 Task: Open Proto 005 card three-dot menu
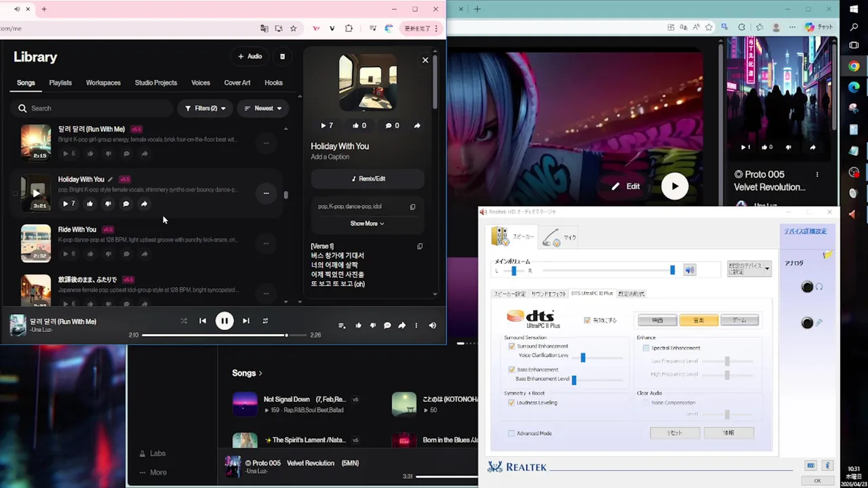(817, 175)
